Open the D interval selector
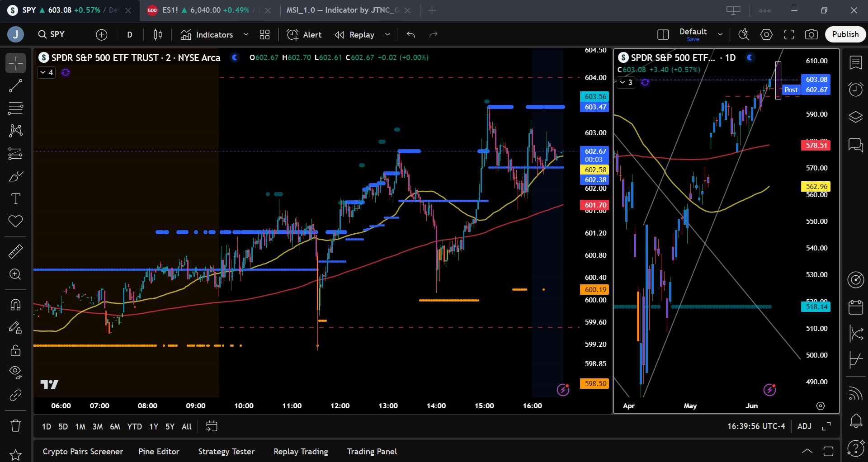The height and width of the screenshot is (462, 868). (130, 34)
